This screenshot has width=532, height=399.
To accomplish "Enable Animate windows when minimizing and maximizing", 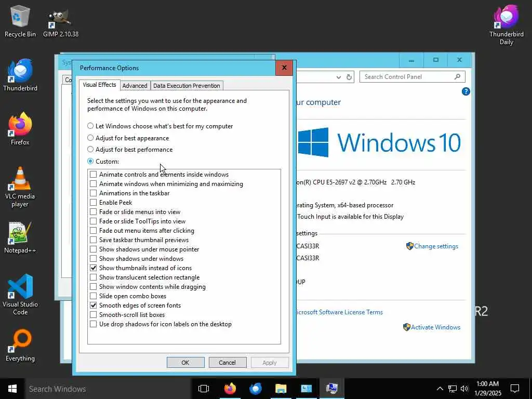I will tap(94, 184).
